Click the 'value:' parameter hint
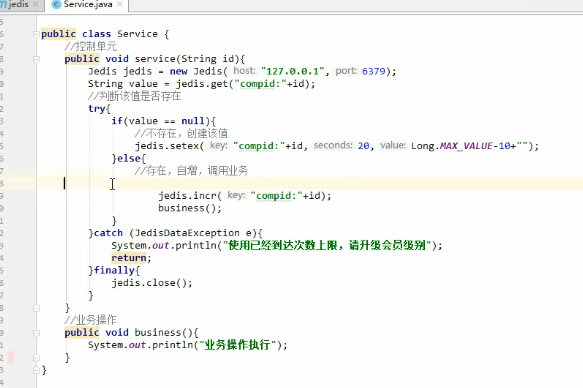This screenshot has width=583, height=388. [x=393, y=145]
